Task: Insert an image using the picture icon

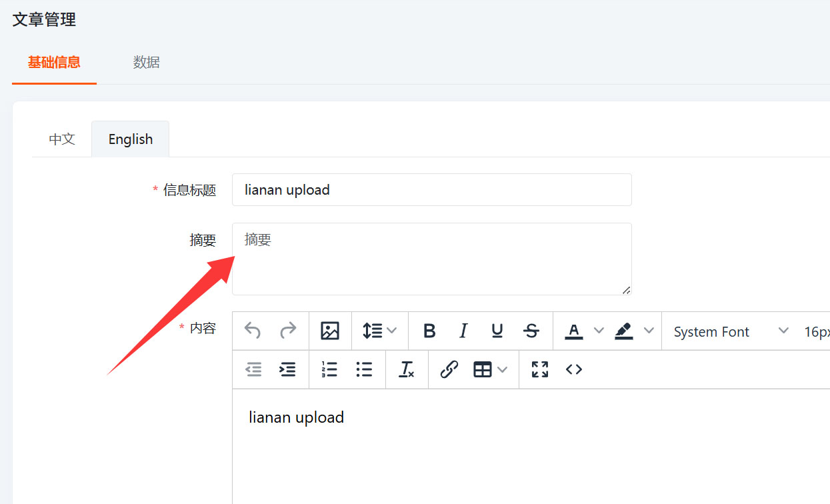Action: (x=330, y=331)
